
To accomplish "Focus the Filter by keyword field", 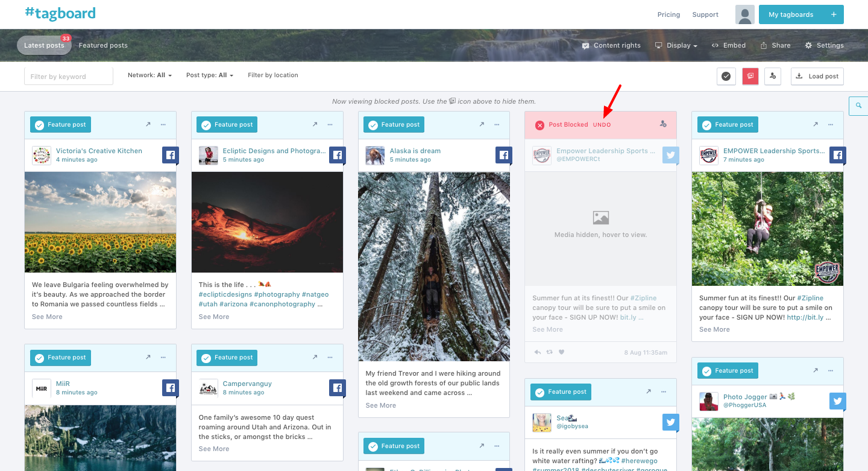I will coord(69,76).
